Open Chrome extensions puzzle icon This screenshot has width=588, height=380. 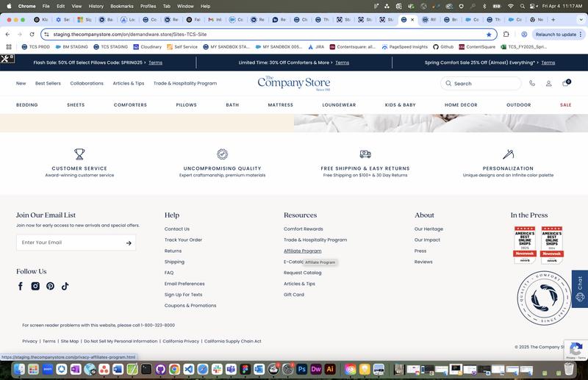click(x=506, y=34)
